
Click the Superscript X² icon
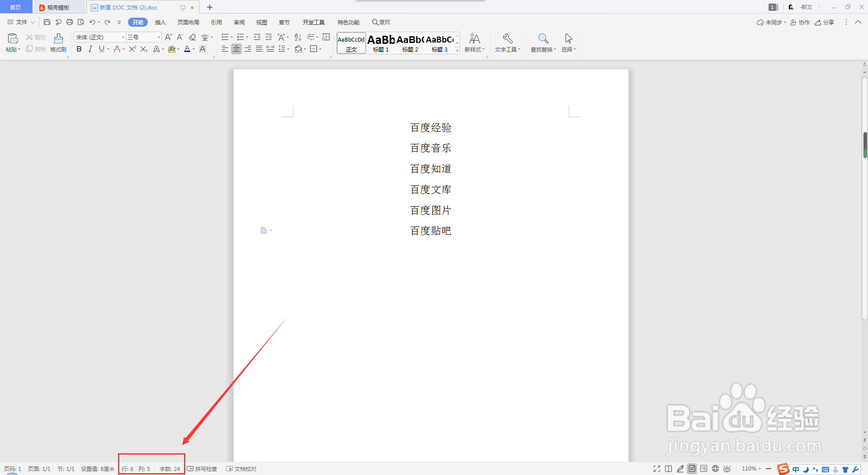click(132, 49)
